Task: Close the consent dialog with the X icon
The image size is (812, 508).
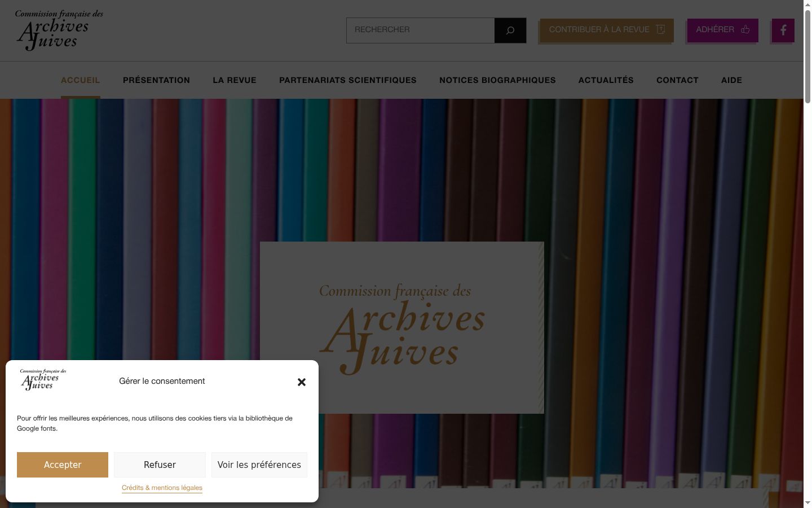Action: coord(302,382)
